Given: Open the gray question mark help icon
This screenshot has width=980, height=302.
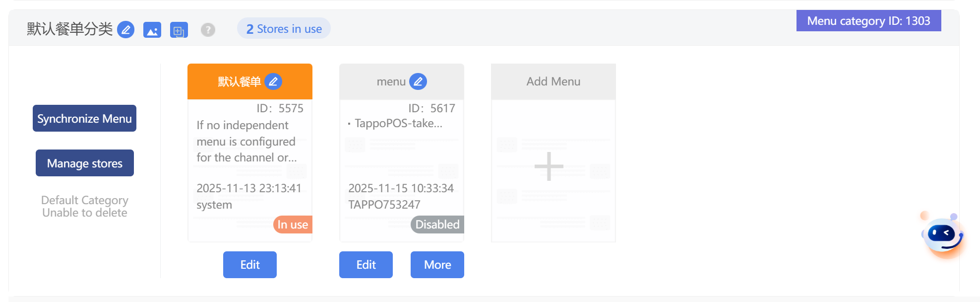Looking at the screenshot, I should 208,30.
